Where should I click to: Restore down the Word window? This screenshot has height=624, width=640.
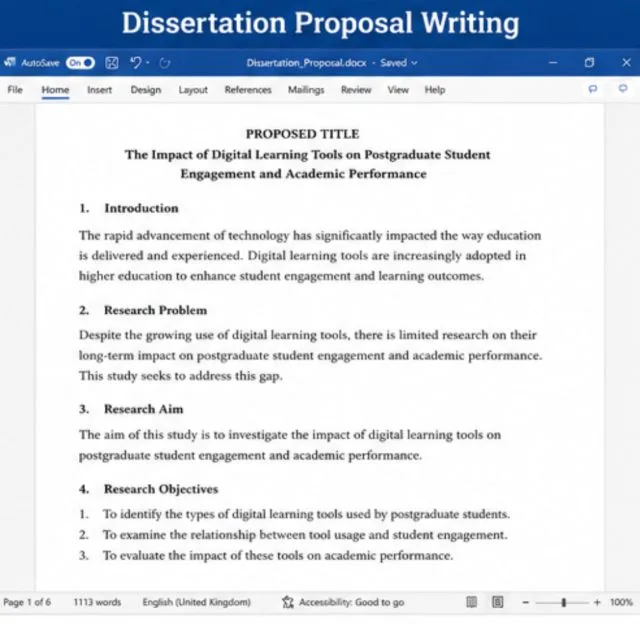coord(589,62)
